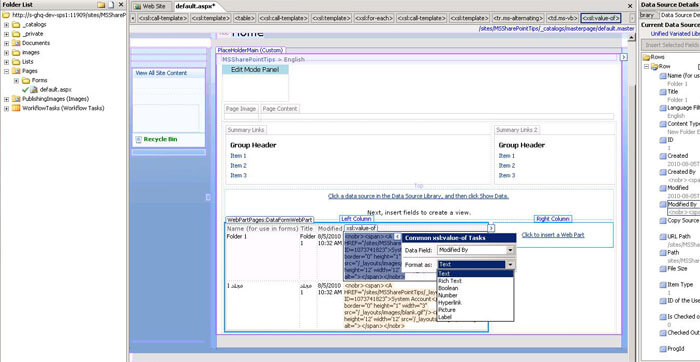Screen dimensions: 700x362
Task: Click the New Page icon in Folder List
Action: tap(111, 5)
